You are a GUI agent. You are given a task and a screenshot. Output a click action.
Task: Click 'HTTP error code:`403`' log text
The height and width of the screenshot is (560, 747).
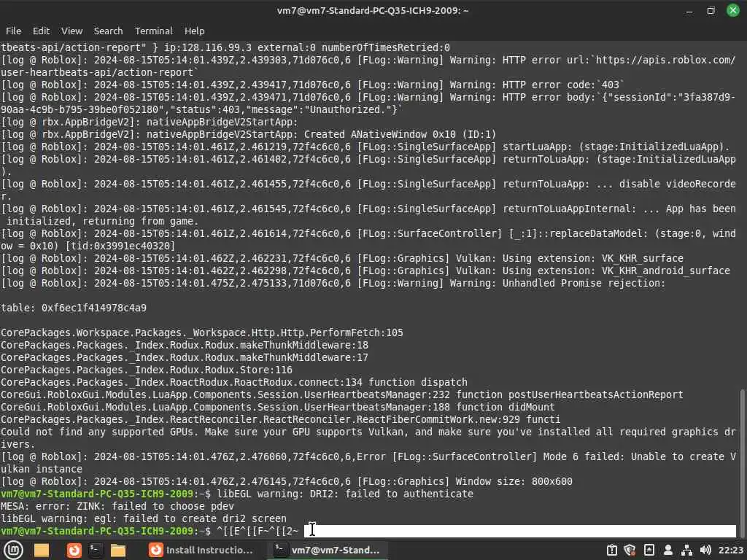(563, 85)
